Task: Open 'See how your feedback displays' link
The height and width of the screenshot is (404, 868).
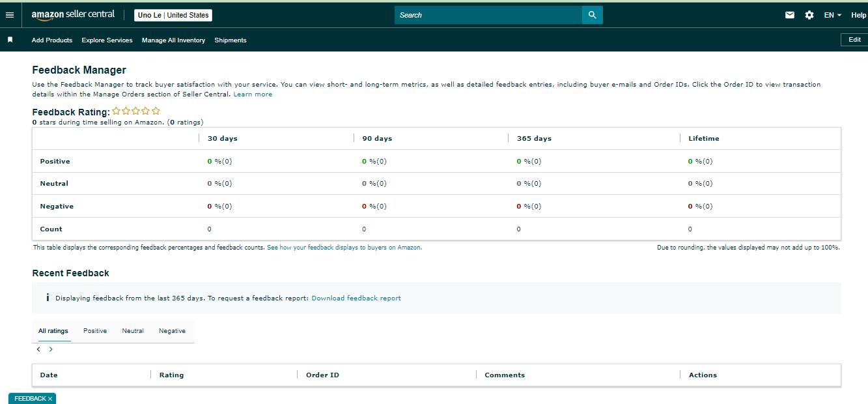Action: pyautogui.click(x=344, y=248)
